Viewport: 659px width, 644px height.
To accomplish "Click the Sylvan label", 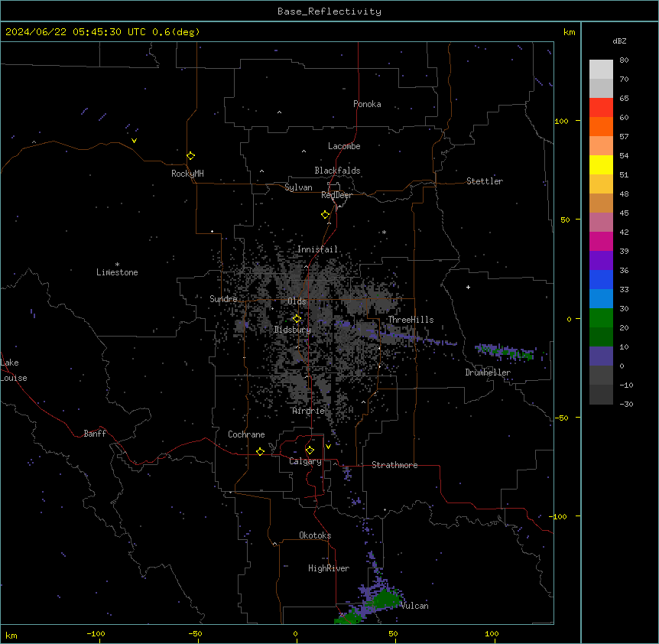I will point(298,187).
